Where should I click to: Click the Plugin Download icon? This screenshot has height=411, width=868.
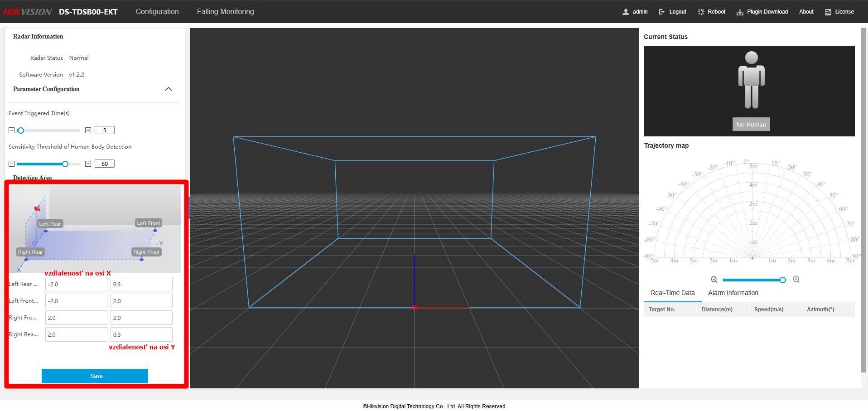740,12
